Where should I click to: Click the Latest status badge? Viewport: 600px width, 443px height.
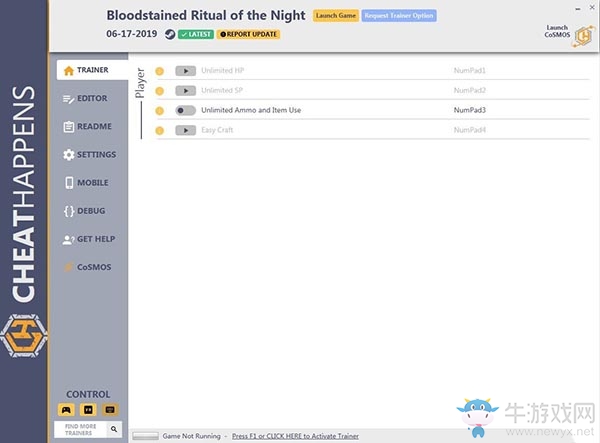point(196,34)
